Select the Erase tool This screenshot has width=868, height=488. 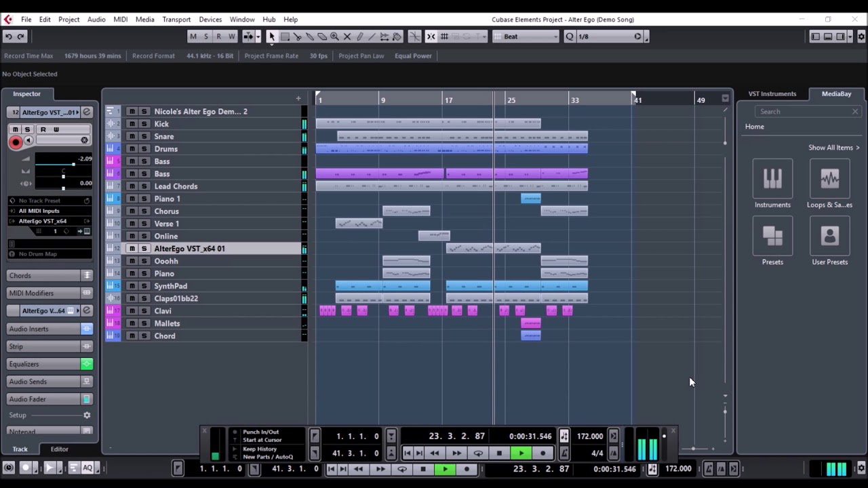pyautogui.click(x=322, y=37)
